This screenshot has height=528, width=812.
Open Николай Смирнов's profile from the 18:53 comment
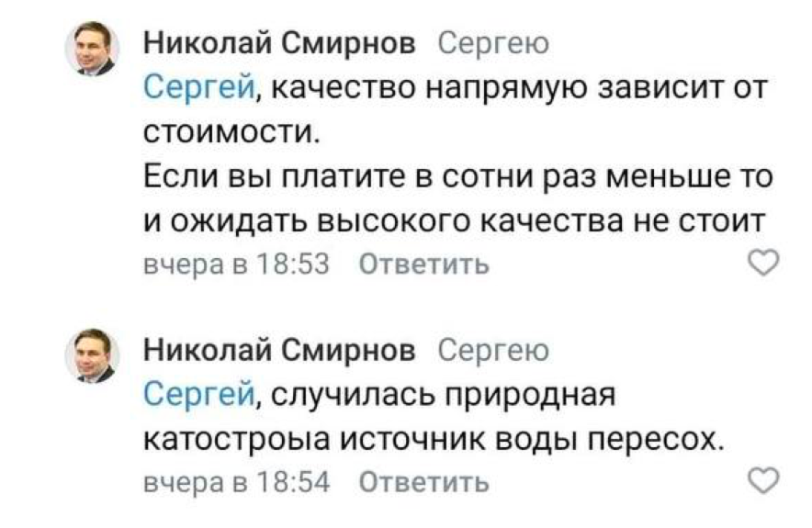pos(281,43)
